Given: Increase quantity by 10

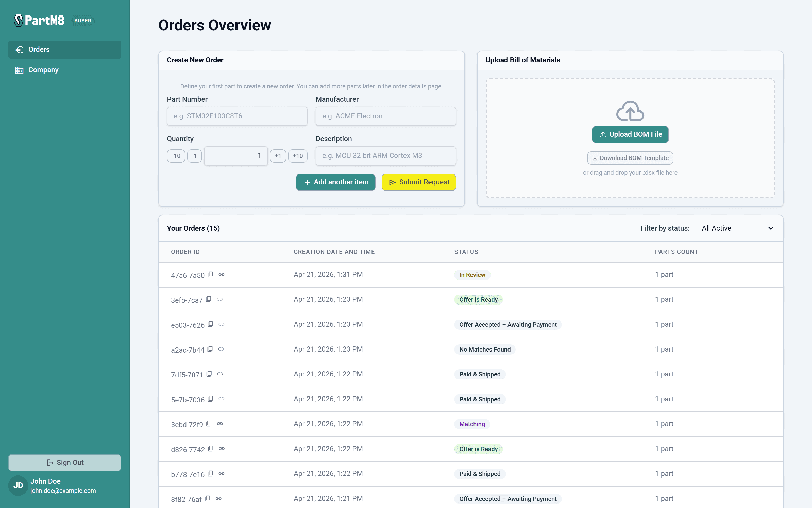Looking at the screenshot, I should point(298,156).
